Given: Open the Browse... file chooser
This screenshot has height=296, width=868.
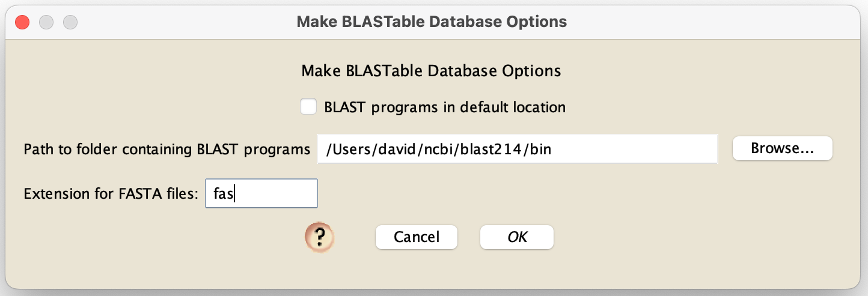Looking at the screenshot, I should [x=782, y=148].
